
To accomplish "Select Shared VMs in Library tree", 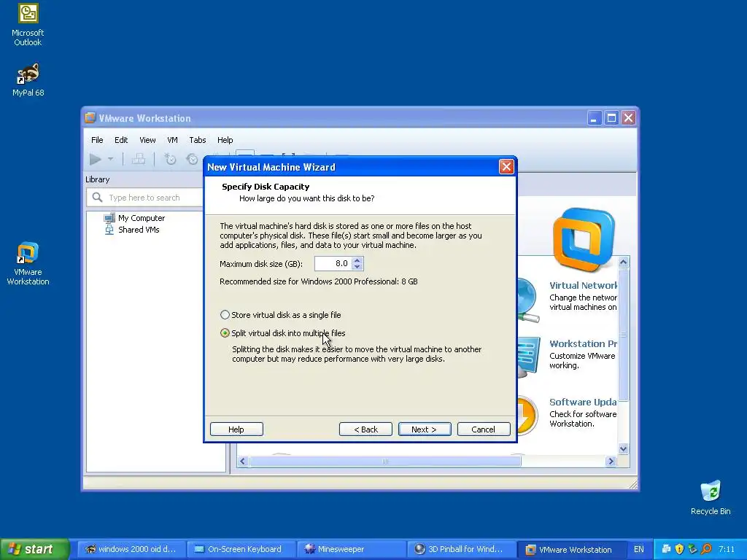I will click(139, 230).
